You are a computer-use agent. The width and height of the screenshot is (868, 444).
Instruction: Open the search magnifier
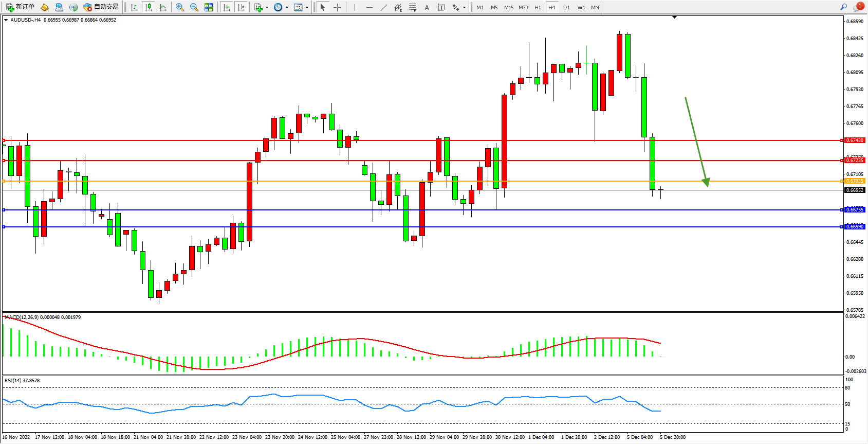click(843, 7)
